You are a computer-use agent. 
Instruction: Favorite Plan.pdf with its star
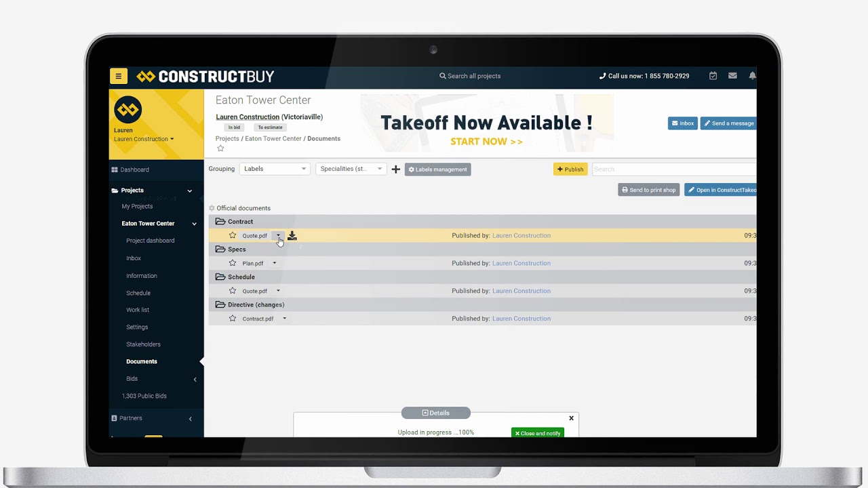coord(233,263)
